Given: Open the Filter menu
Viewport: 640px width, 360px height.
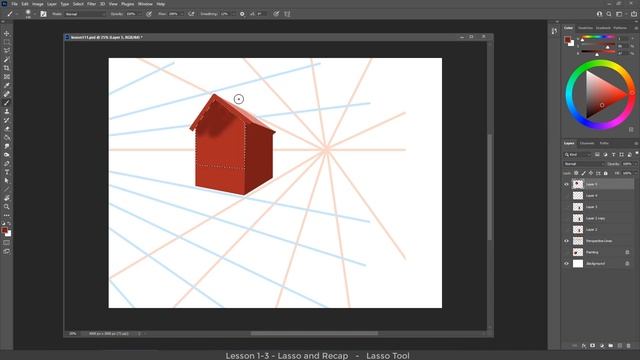Looking at the screenshot, I should [91, 4].
